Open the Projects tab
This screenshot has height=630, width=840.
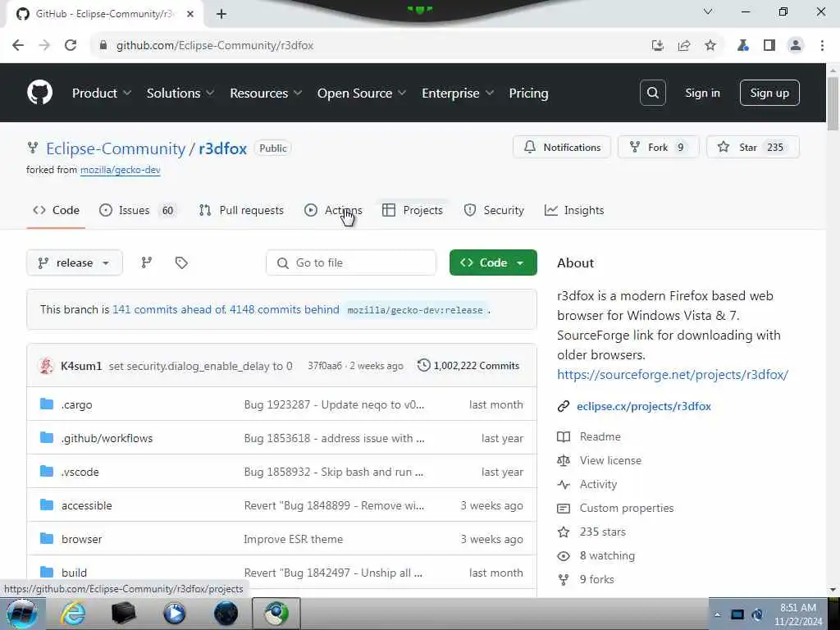[413, 210]
